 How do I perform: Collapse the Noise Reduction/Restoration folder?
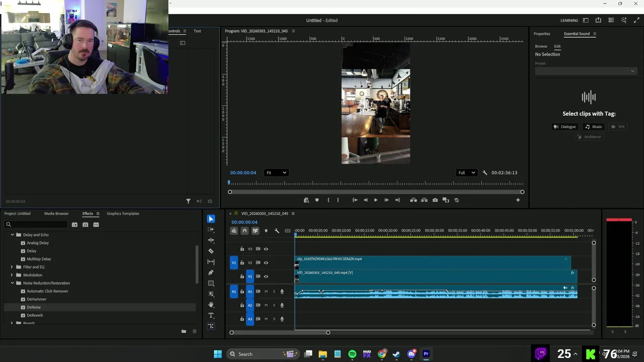[x=12, y=283]
